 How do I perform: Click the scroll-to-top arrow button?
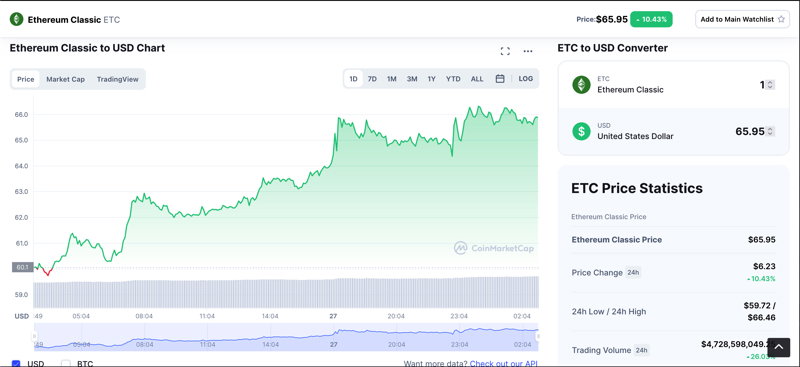pos(779,347)
